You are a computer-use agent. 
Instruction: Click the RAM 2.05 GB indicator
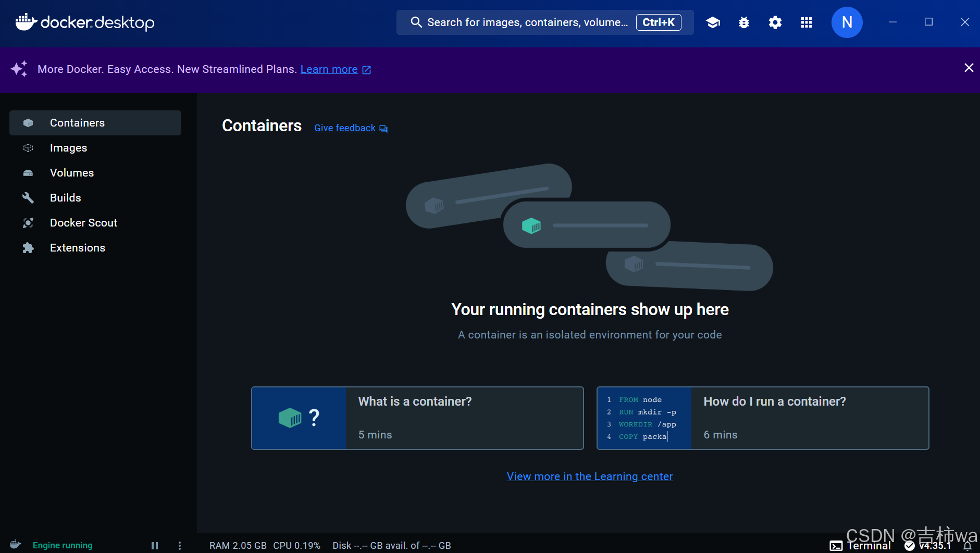tap(238, 546)
